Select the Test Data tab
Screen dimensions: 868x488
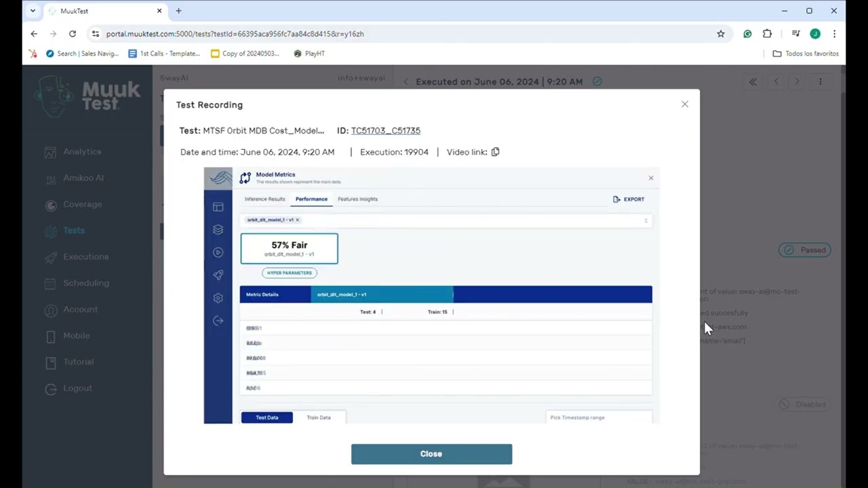click(x=267, y=418)
